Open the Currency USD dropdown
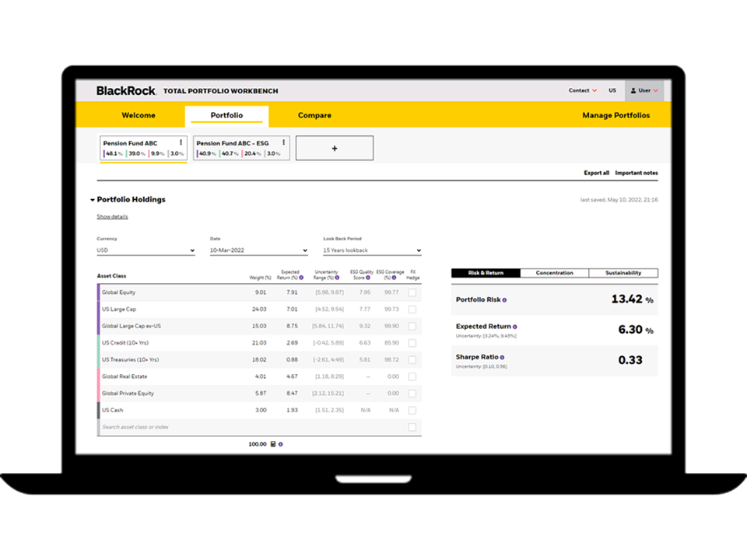747x560 pixels. coord(146,250)
